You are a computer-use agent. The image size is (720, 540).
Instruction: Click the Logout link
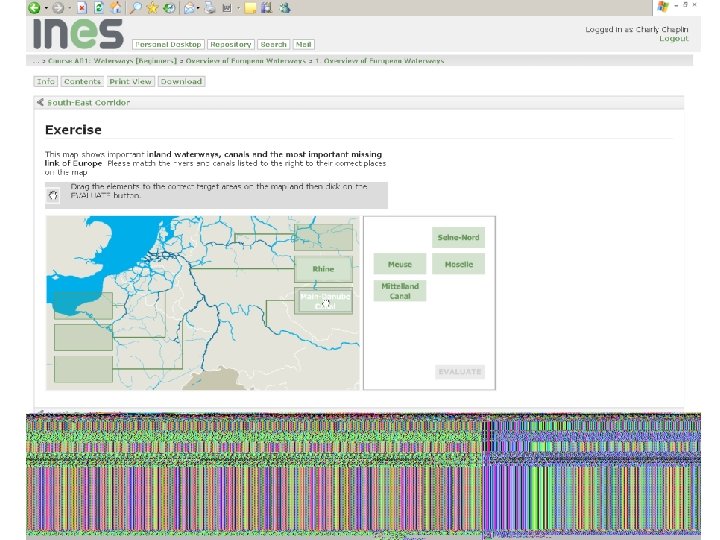[x=674, y=39]
